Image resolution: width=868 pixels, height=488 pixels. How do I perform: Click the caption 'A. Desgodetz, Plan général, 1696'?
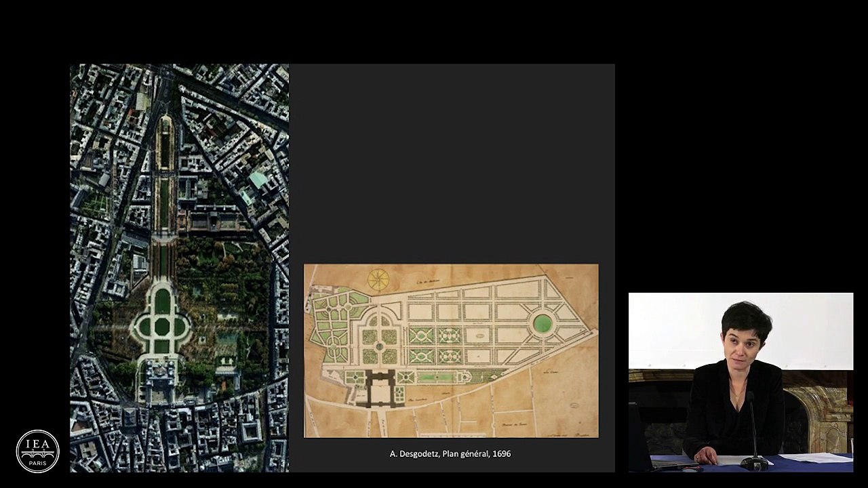450,453
